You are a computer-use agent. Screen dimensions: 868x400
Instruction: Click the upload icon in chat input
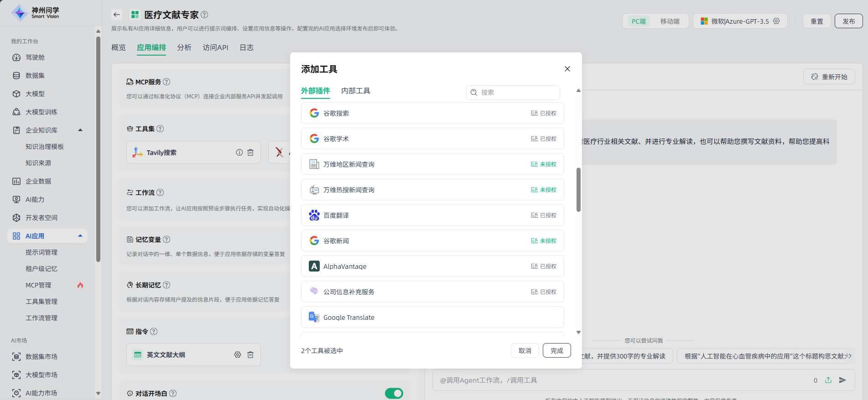pyautogui.click(x=828, y=380)
